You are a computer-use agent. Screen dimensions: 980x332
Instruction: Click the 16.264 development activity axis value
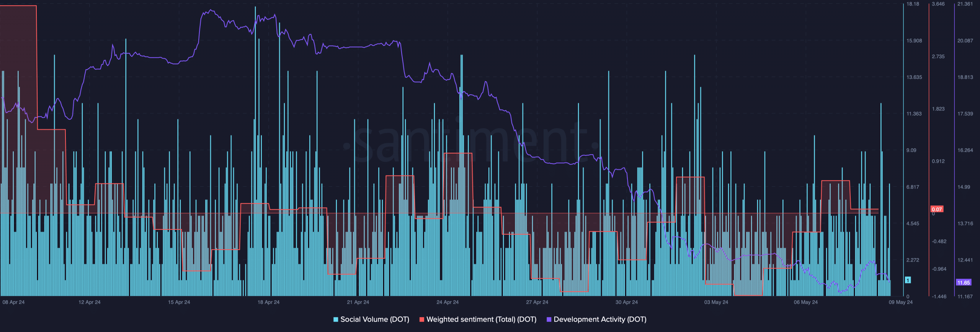[x=965, y=150]
